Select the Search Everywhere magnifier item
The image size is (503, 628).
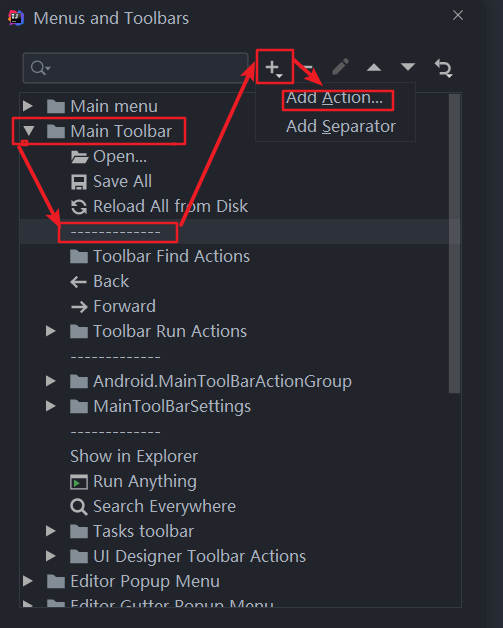tap(153, 507)
